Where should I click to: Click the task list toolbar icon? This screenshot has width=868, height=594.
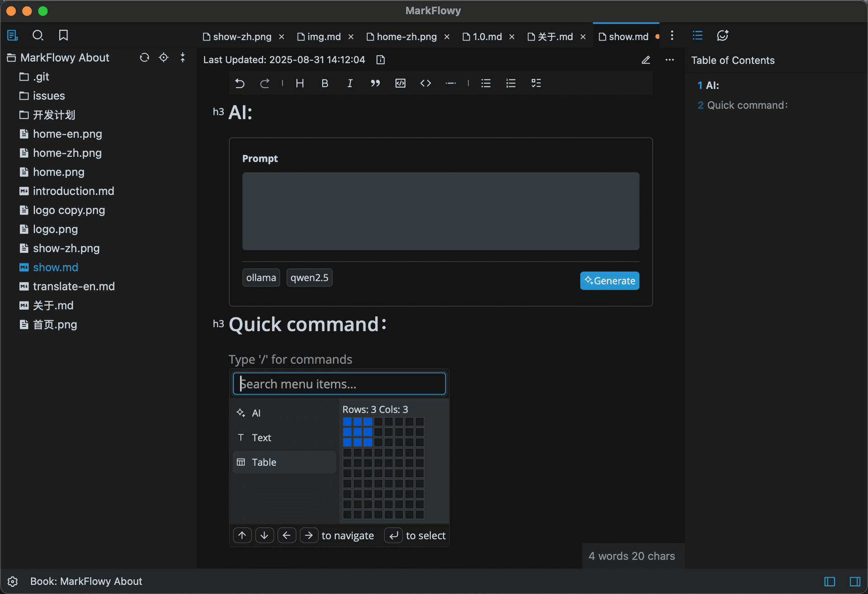click(536, 83)
